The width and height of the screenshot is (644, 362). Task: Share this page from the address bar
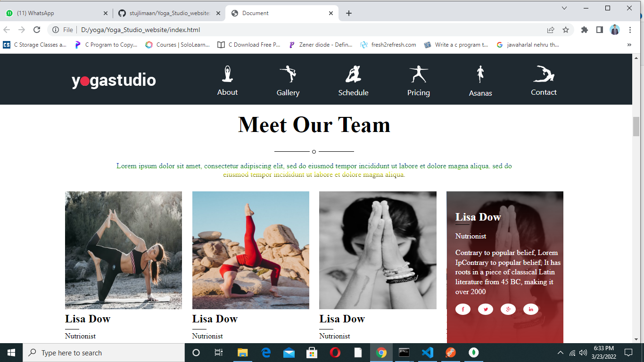551,30
